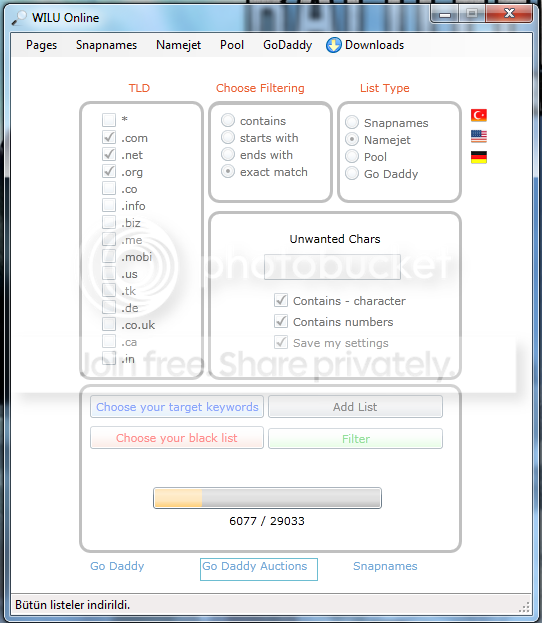Uncheck the .com TLD checkbox
Viewport: 542px width, 623px height.
[109, 137]
